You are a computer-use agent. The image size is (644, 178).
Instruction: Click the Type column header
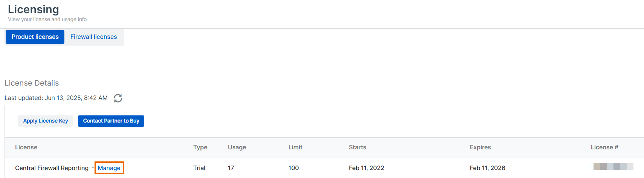pyautogui.click(x=200, y=147)
